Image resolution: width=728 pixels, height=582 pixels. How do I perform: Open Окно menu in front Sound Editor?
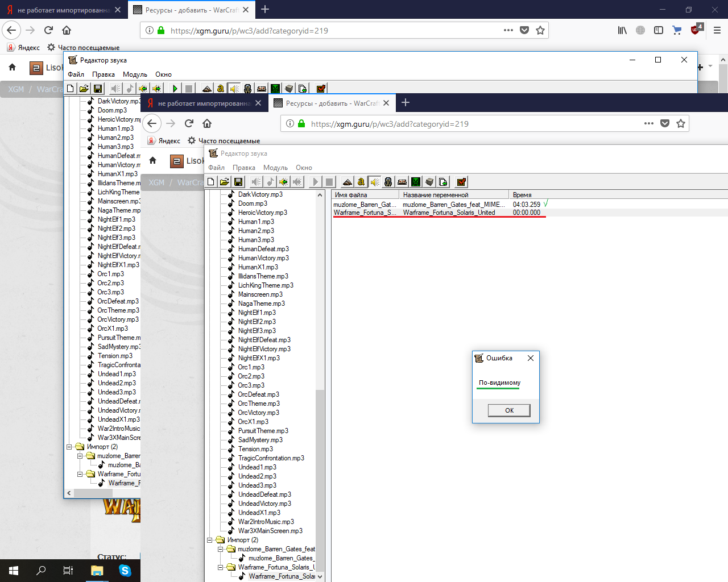[x=304, y=168]
